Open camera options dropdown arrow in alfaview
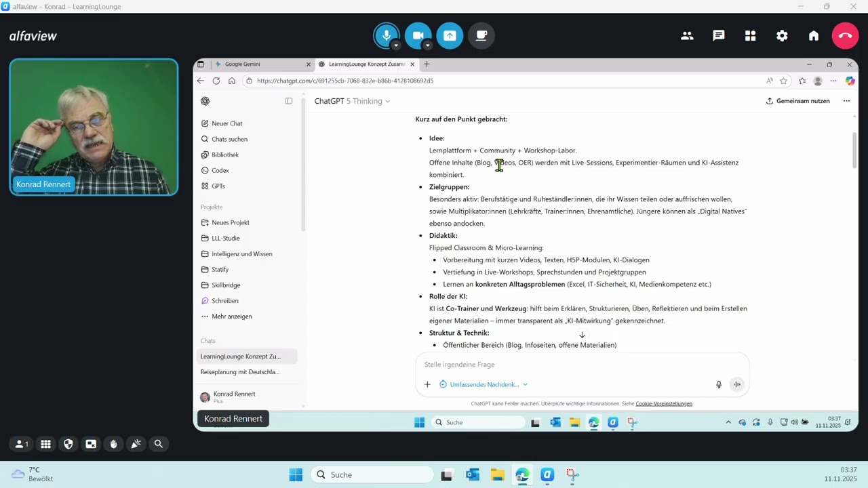Image resolution: width=868 pixels, height=488 pixels. (x=428, y=45)
